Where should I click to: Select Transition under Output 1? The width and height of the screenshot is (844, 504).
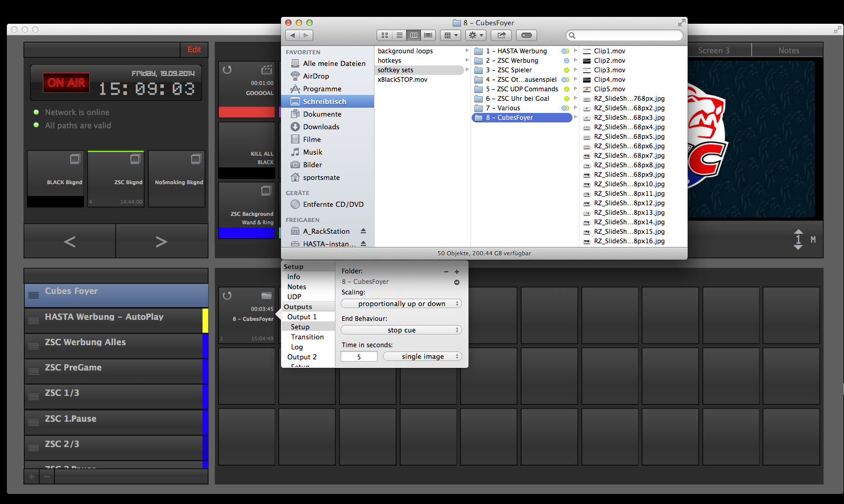click(x=308, y=337)
